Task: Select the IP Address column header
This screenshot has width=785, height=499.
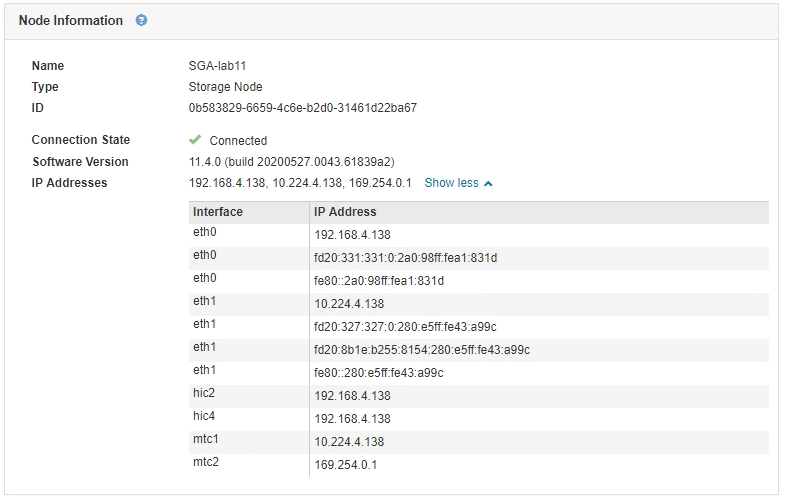Action: 345,212
